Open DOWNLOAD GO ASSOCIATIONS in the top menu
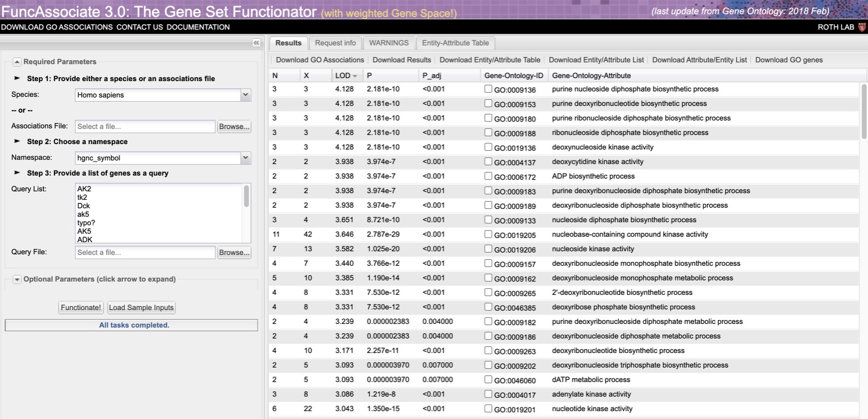This screenshot has width=868, height=419. [x=57, y=27]
